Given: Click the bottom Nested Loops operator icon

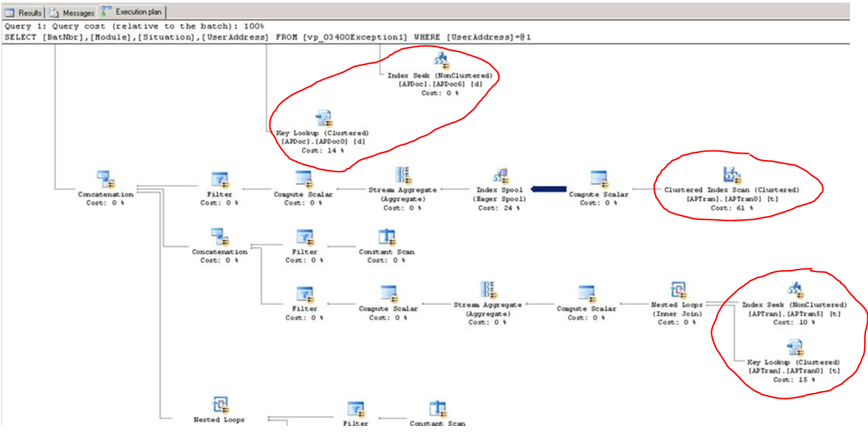Looking at the screenshot, I should point(219,404).
